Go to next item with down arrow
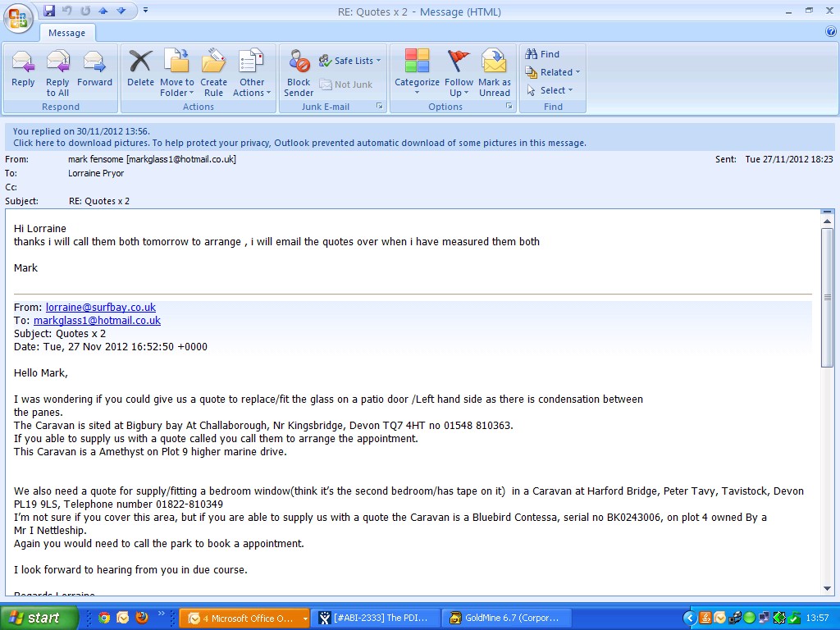Viewport: 840px width, 630px height. [x=121, y=10]
